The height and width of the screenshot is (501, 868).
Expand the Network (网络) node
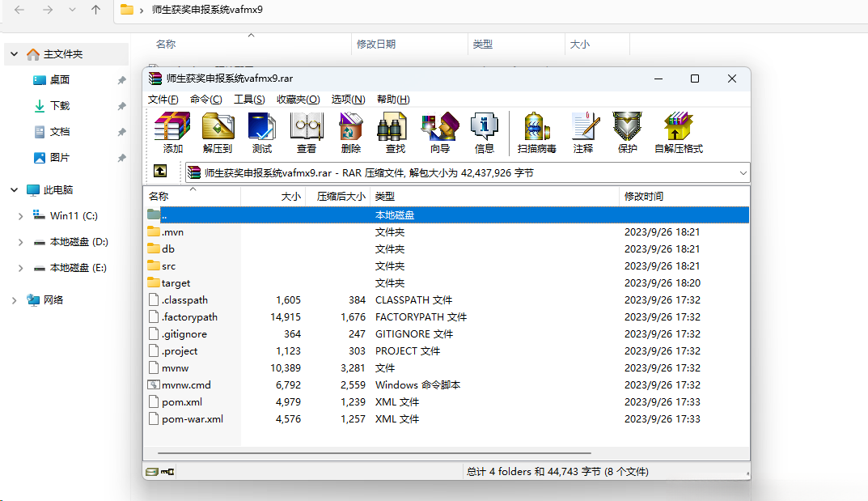coord(15,300)
